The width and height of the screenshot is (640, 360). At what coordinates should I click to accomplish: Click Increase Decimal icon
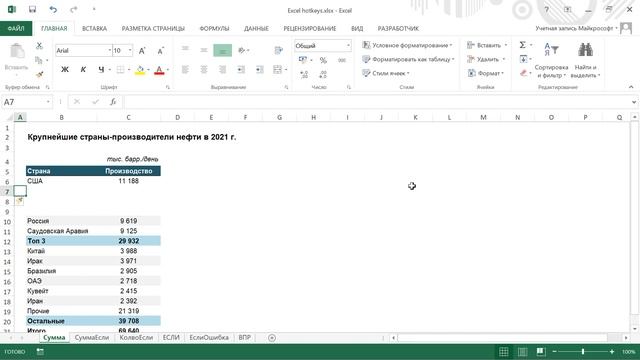[x=304, y=74]
